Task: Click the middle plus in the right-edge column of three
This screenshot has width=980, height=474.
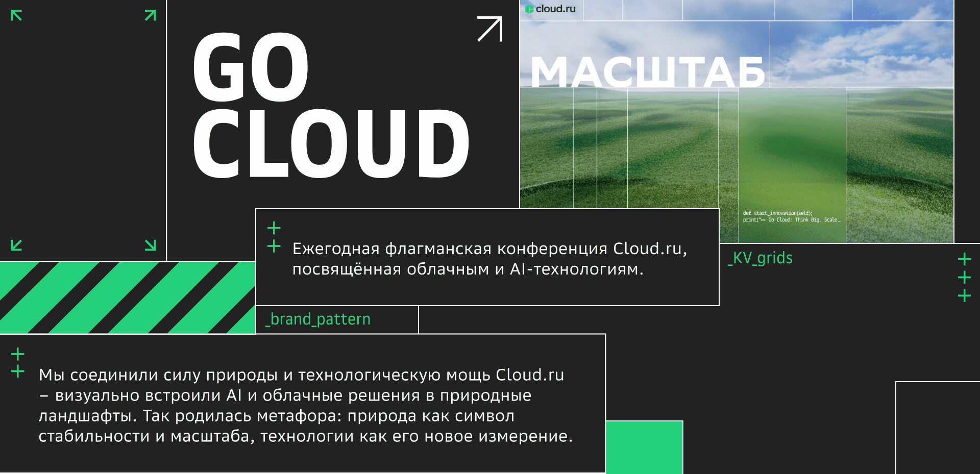Action: (964, 278)
